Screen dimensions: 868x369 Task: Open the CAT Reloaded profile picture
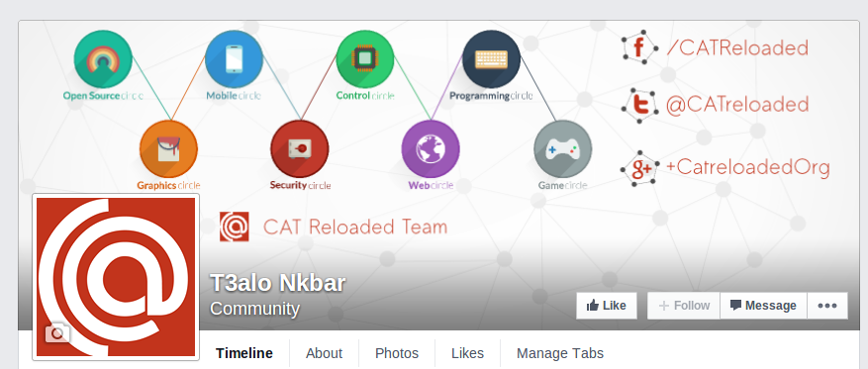point(116,277)
